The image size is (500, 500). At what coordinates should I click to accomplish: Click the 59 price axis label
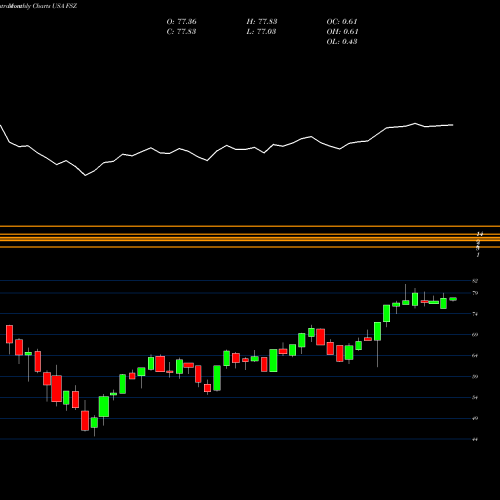pyautogui.click(x=475, y=377)
